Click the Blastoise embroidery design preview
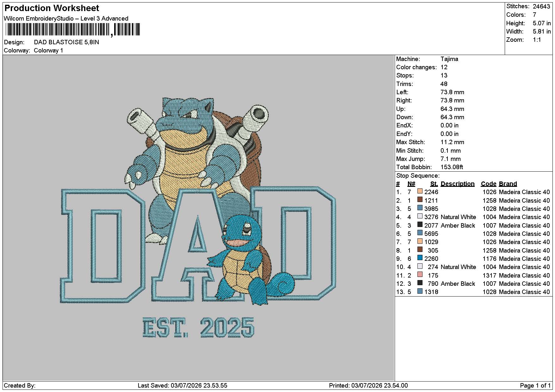555x392 pixels. pyautogui.click(x=198, y=217)
